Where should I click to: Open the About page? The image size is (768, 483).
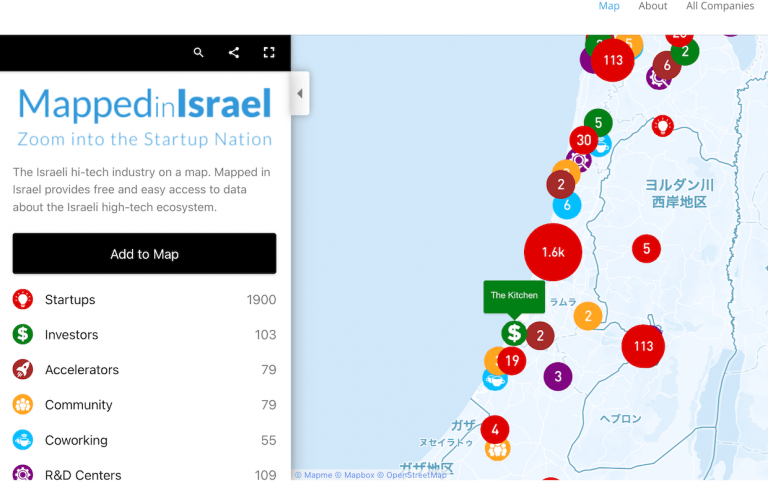[x=652, y=6]
